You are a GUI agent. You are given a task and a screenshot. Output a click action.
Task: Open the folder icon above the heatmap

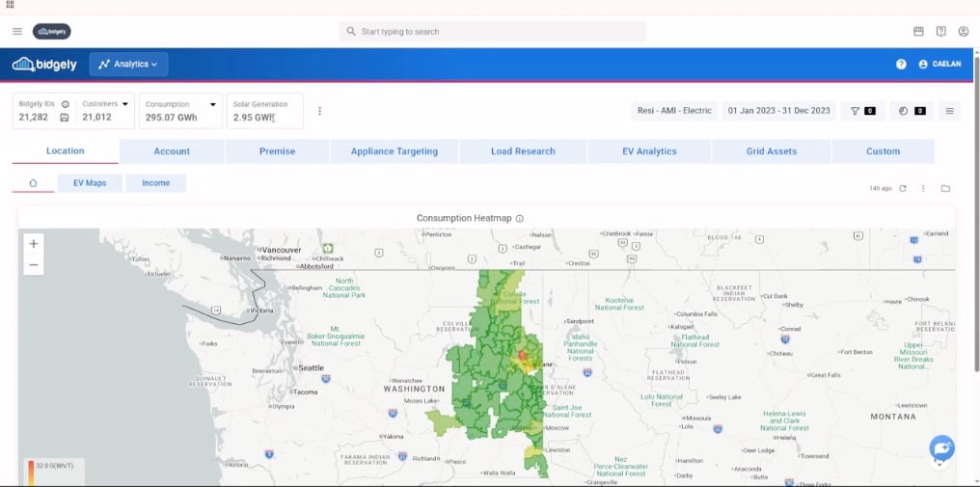tap(945, 188)
